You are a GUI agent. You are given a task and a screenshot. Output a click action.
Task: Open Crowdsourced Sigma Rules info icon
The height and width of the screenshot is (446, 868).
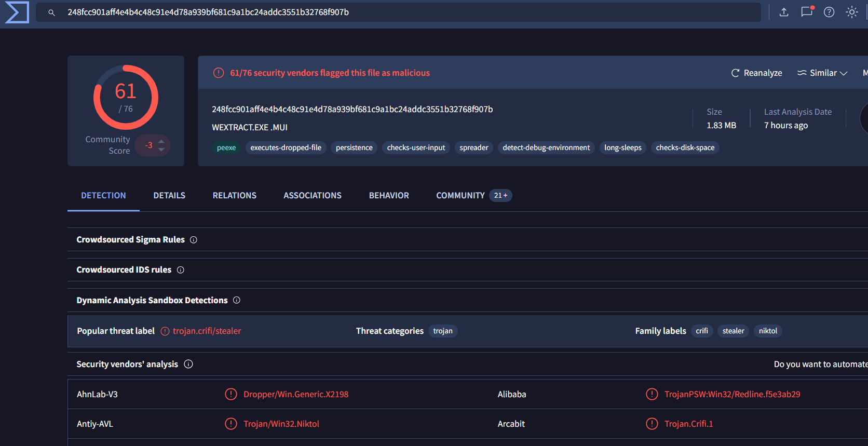click(194, 240)
